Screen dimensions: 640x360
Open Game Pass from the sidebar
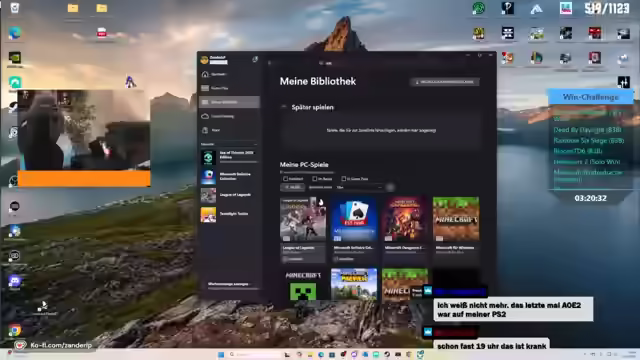click(229, 88)
